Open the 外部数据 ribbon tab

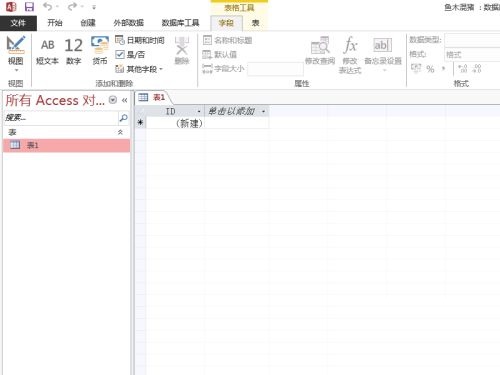point(129,23)
